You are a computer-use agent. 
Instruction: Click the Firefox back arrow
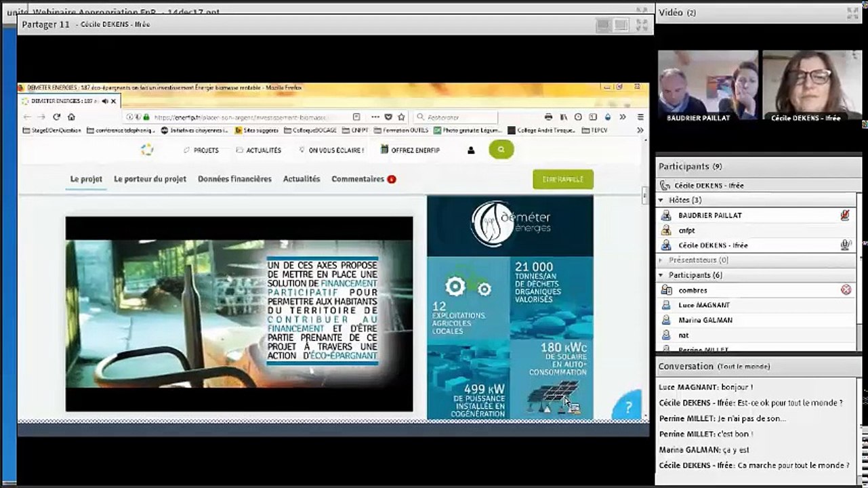(x=27, y=117)
